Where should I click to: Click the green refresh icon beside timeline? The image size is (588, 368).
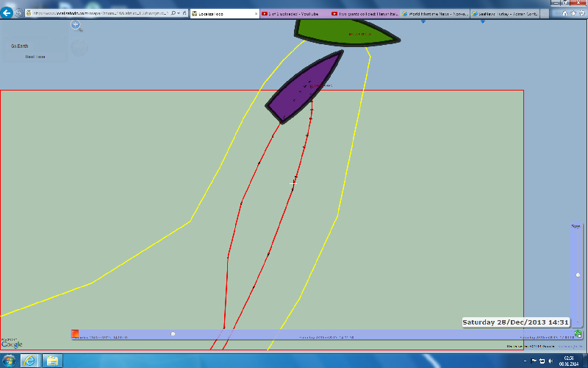coord(578,334)
